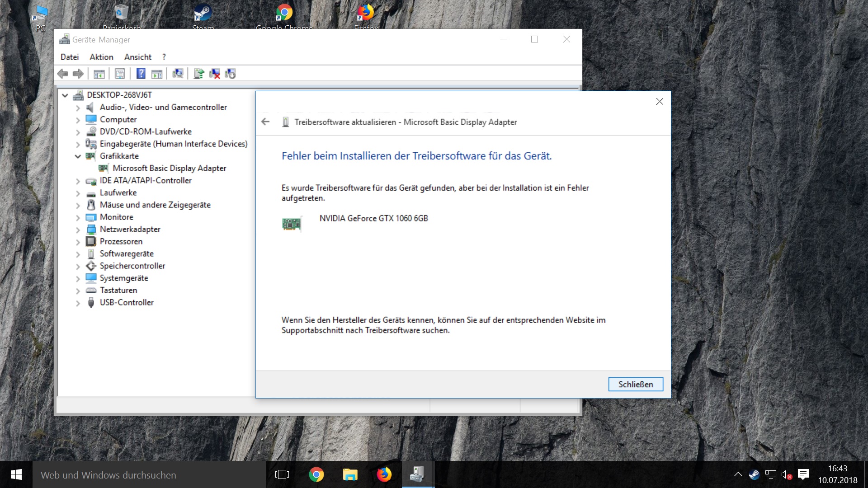
Task: Expand the USB-Controller category
Action: [78, 303]
